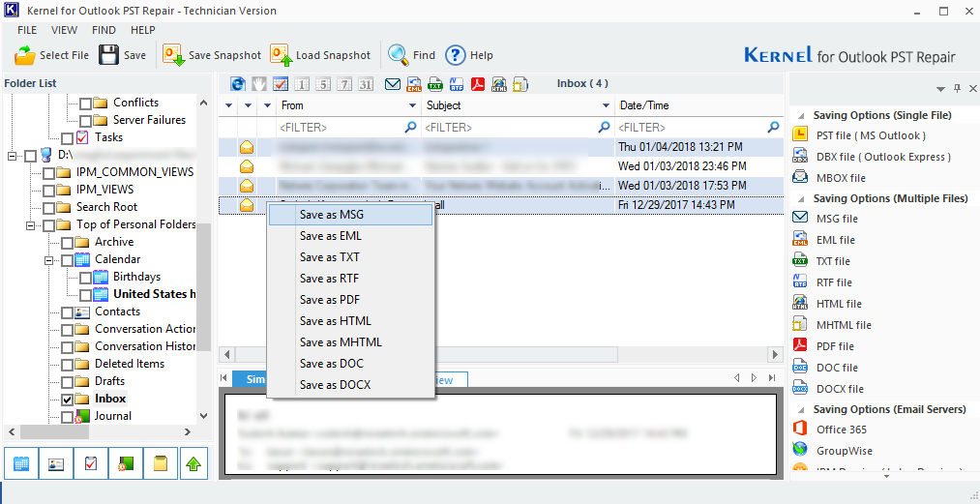Image resolution: width=980 pixels, height=504 pixels.
Task: Click the EML icon above message list
Action: (x=414, y=84)
